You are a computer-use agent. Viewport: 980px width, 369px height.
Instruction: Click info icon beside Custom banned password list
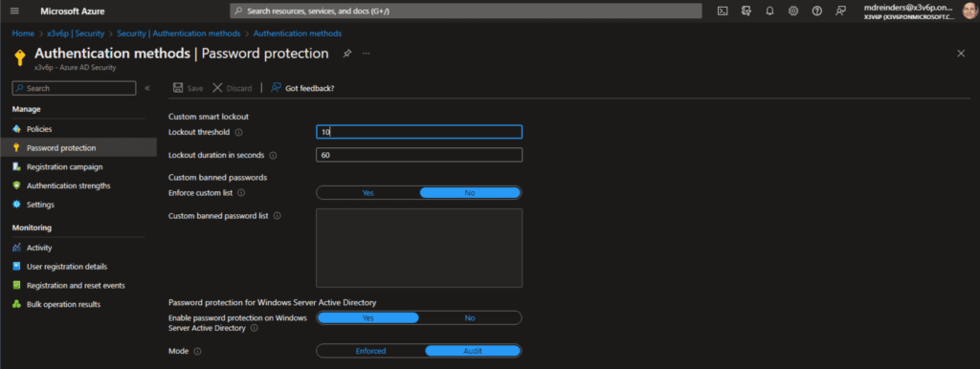[x=277, y=216]
